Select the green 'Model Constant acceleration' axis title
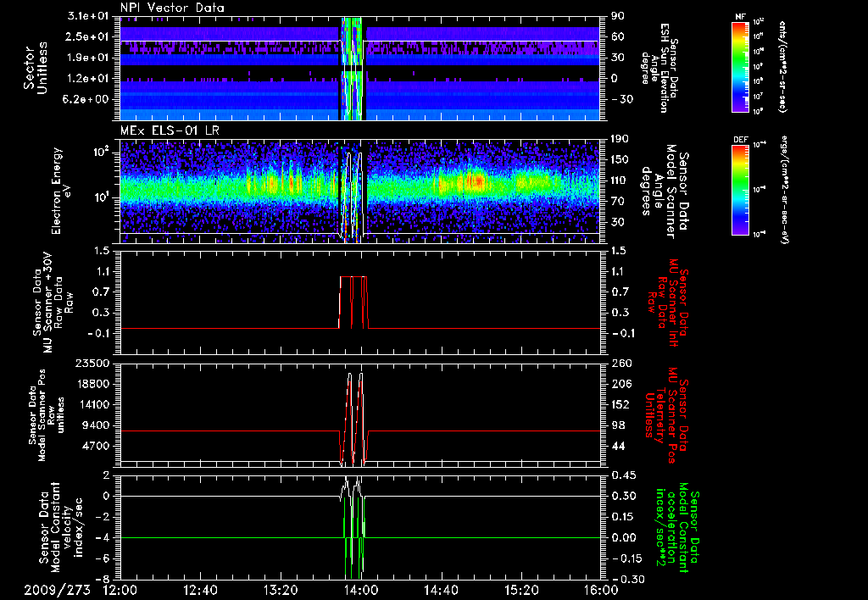The height and width of the screenshot is (600, 868). point(677,527)
